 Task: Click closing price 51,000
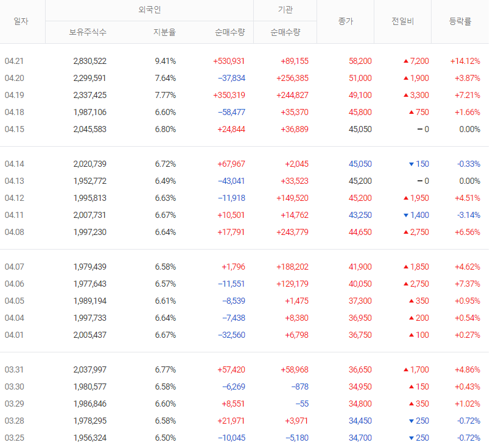(360, 78)
